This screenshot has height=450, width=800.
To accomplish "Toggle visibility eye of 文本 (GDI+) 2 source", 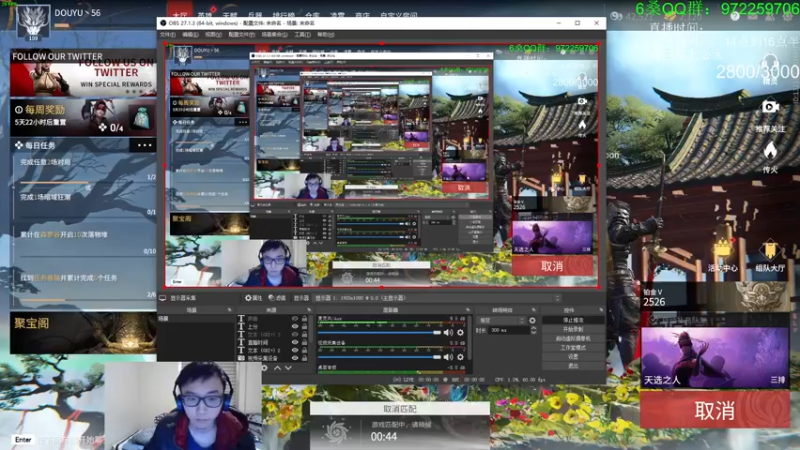I will pyautogui.click(x=295, y=351).
